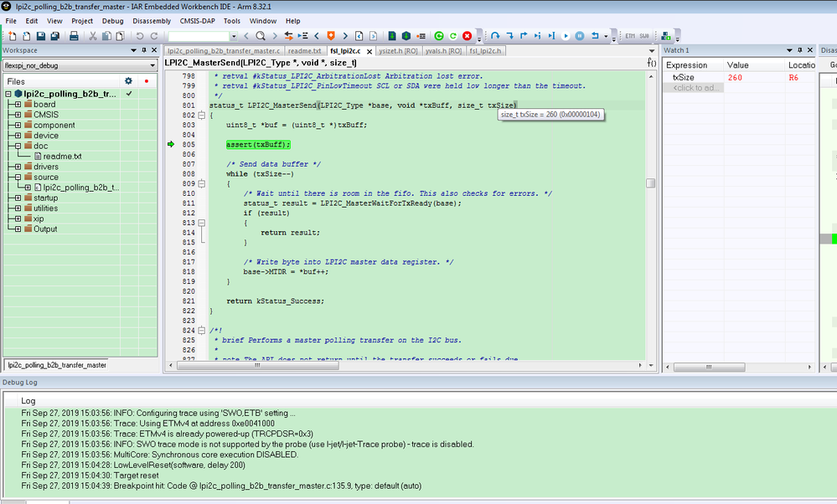
Task: Run to the cursor position
Action: tap(552, 36)
